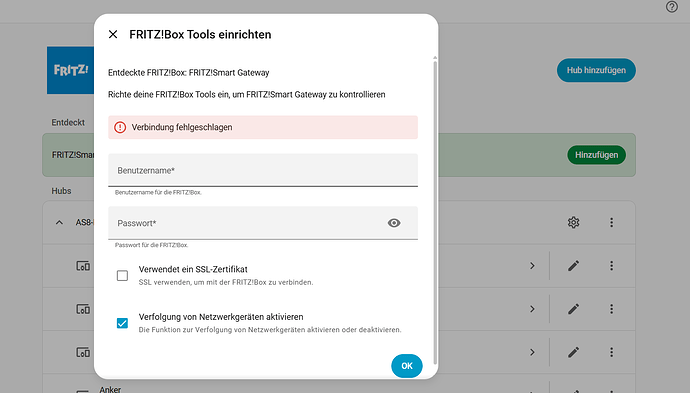Click the Benutzername input field
This screenshot has width=690, height=393.
tap(263, 170)
